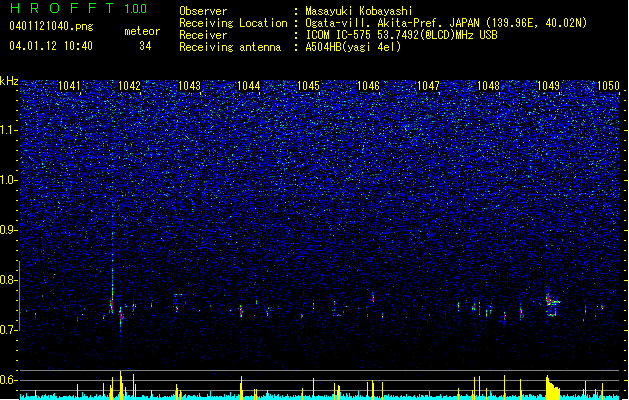The width and height of the screenshot is (629, 400).
Task: Click the 1047 time axis marker
Action: pyautogui.click(x=428, y=86)
